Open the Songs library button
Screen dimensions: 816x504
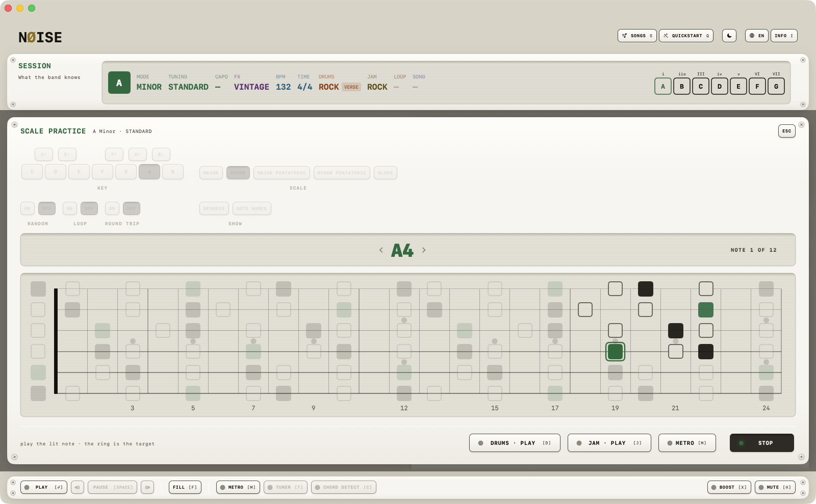point(637,36)
